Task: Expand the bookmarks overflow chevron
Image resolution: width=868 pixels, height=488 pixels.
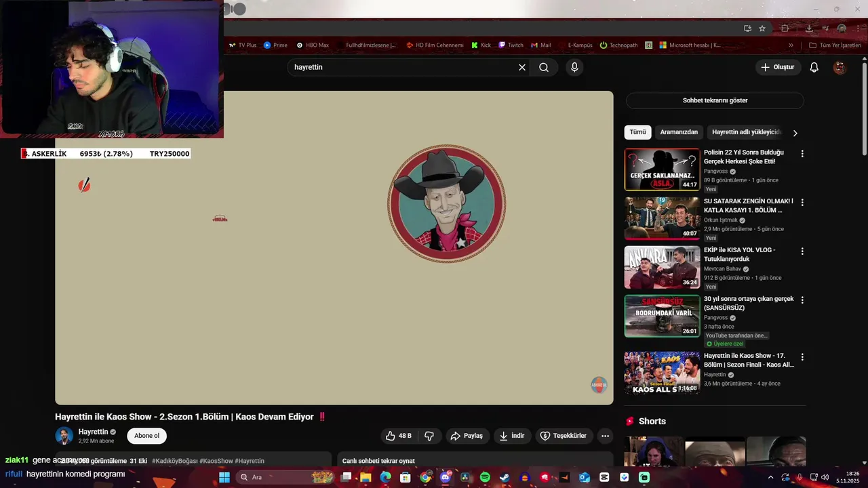Action: pos(791,45)
